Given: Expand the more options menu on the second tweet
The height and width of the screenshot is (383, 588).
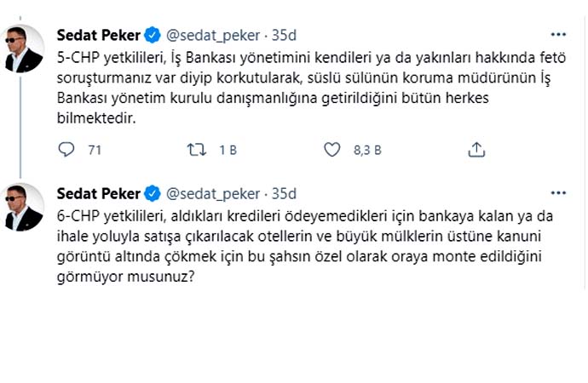Looking at the screenshot, I should coord(558,192).
